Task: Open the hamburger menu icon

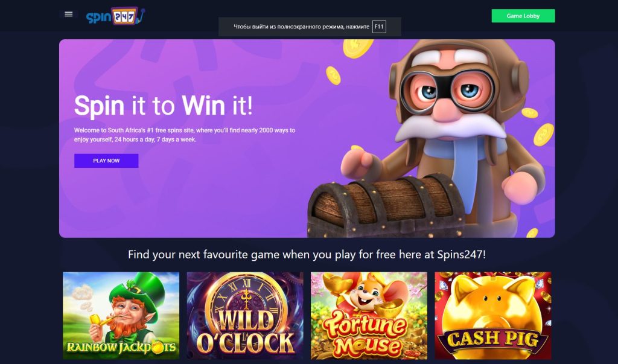Action: click(x=69, y=14)
